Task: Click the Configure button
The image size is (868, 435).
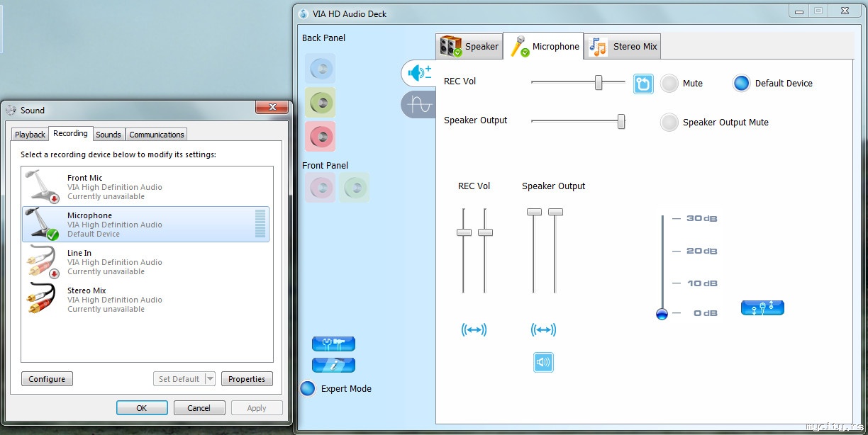Action: [x=47, y=379]
